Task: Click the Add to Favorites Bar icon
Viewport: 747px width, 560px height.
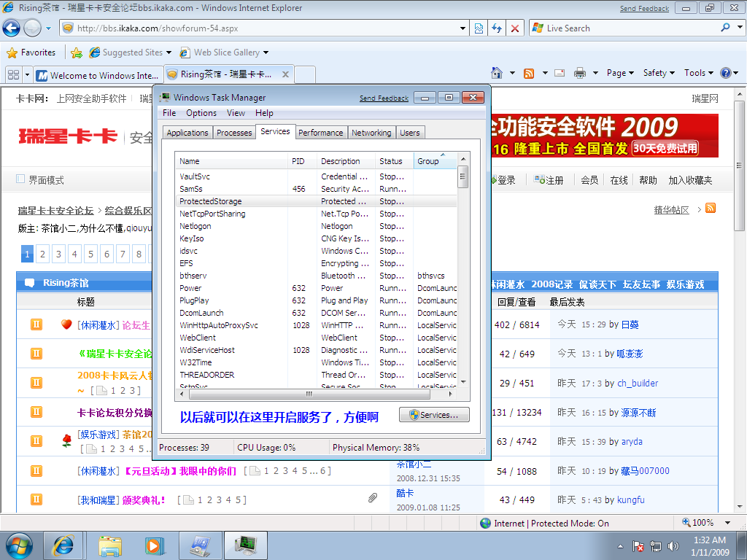Action: click(x=76, y=52)
